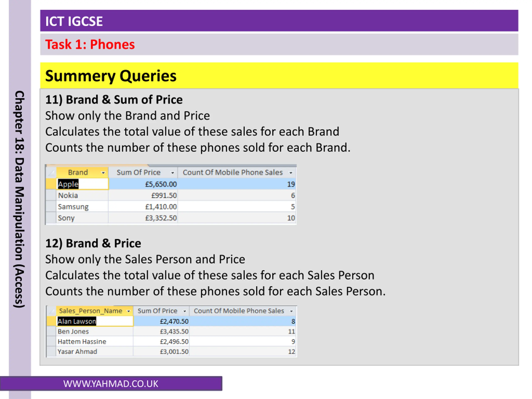Select the Ben Jones row selector
Screen dimensions: 532x399
coord(52,331)
